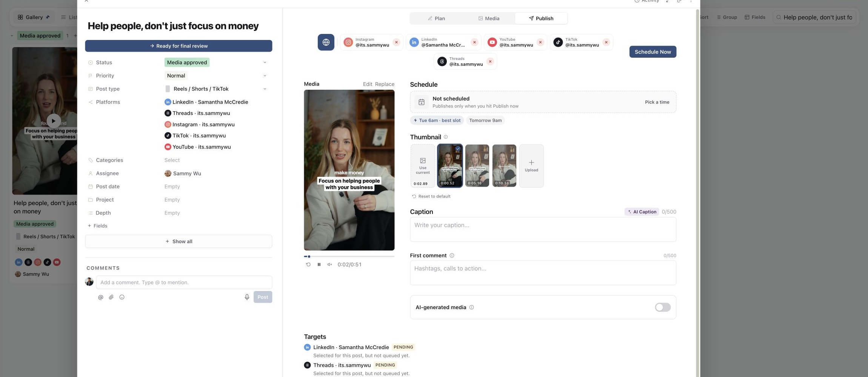The image size is (868, 377).
Task: Select the YouTube account icon chip
Action: click(492, 42)
